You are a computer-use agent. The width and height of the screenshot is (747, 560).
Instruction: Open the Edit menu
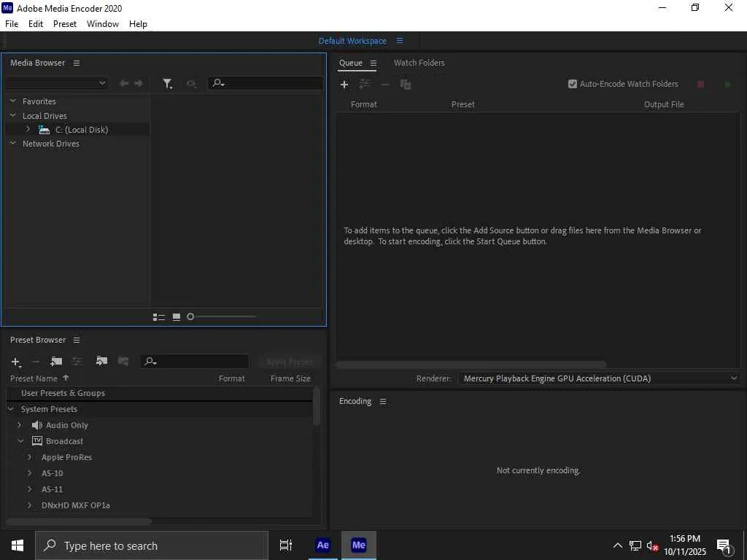(36, 24)
